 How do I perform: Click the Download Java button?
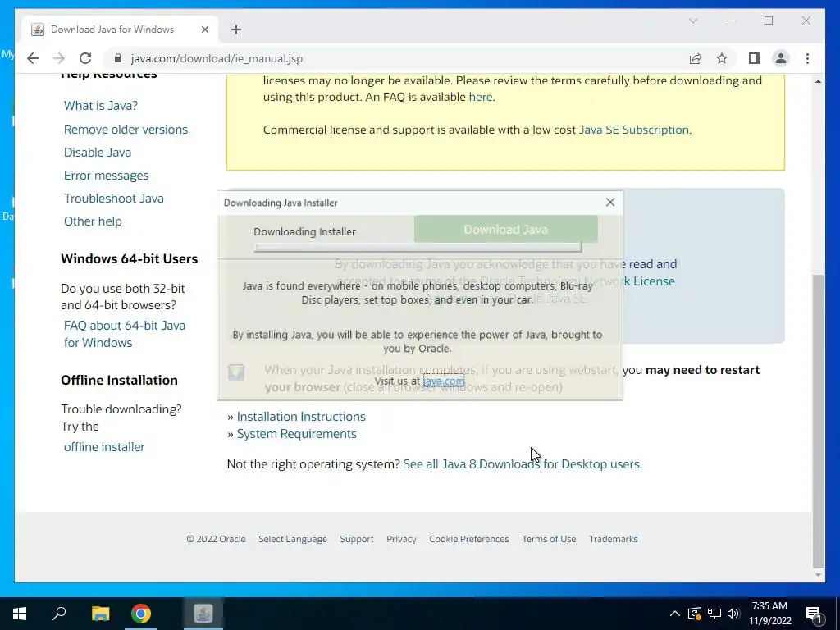505,230
